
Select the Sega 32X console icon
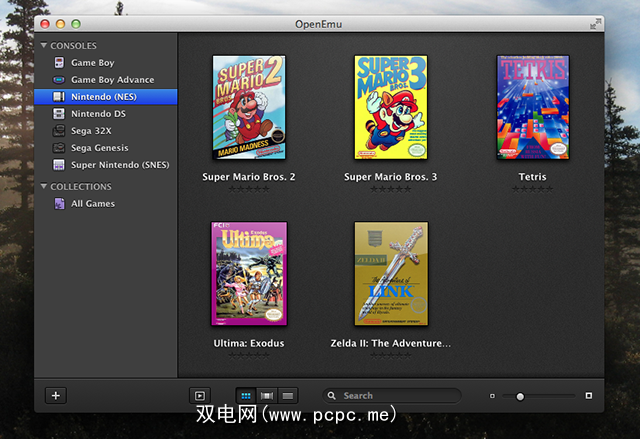59,131
